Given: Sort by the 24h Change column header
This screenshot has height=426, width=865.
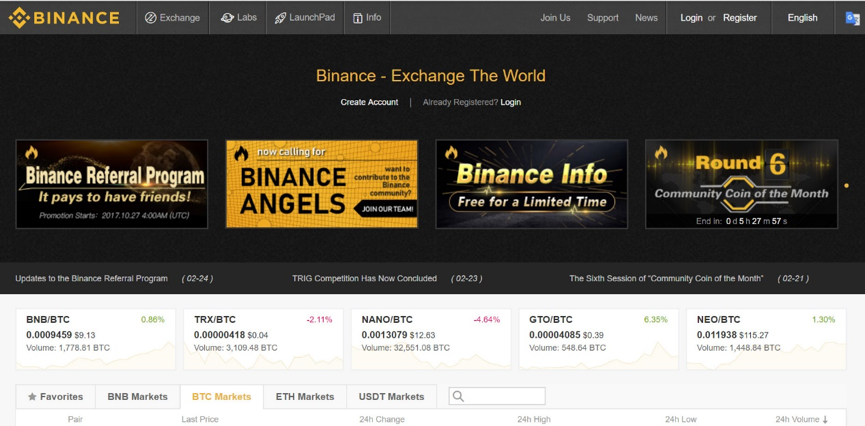Looking at the screenshot, I should (382, 419).
